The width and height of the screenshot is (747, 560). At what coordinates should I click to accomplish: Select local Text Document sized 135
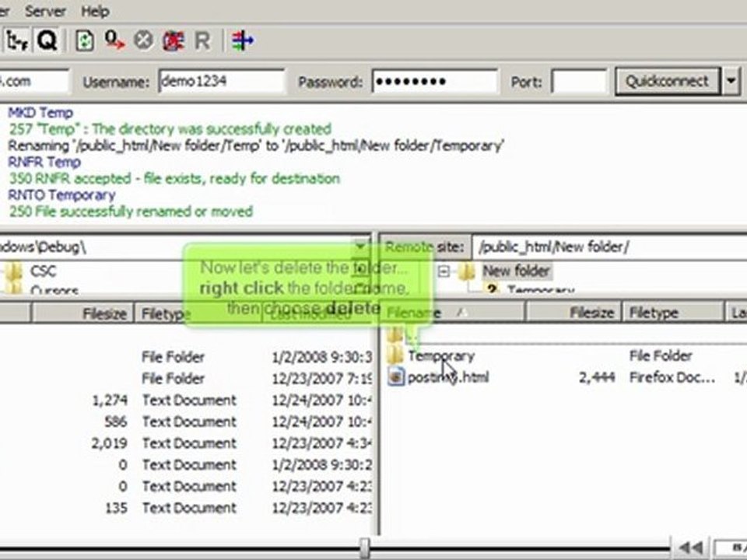pyautogui.click(x=186, y=508)
